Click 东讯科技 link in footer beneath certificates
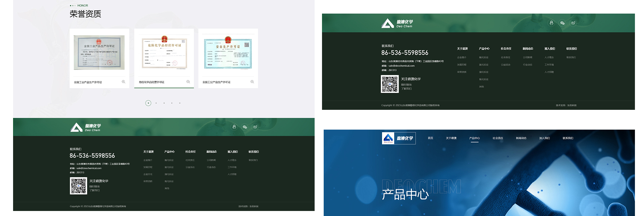644x216 pixels. 254,206
